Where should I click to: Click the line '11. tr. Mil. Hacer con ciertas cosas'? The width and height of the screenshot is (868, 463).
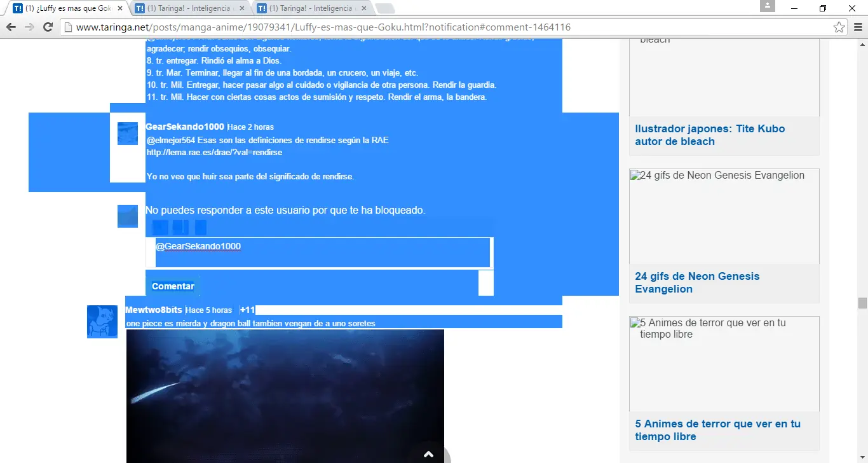[x=316, y=97]
